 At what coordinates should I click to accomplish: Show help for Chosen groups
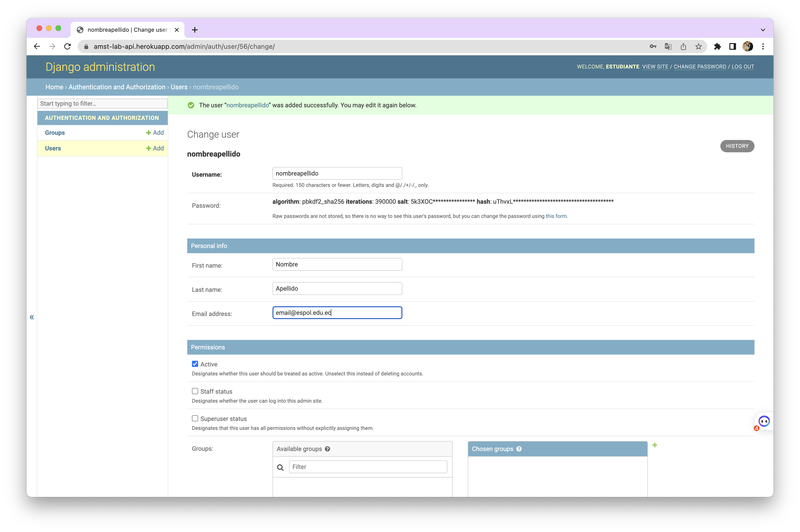[x=519, y=449]
